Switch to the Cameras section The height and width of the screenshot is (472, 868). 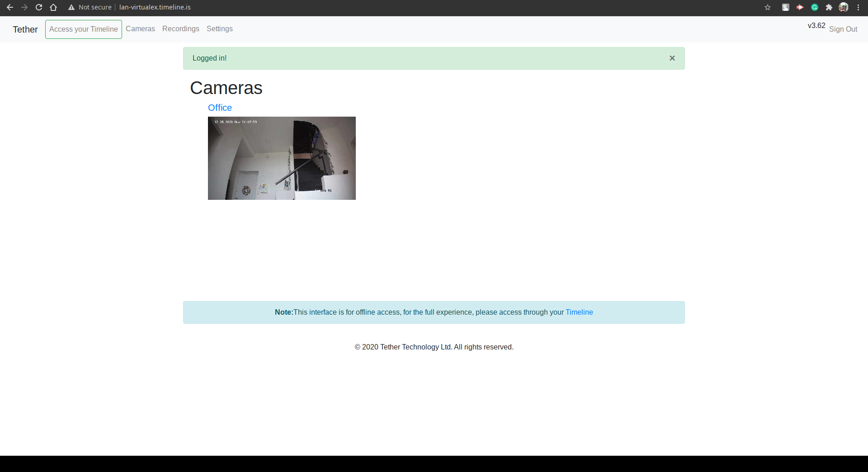(140, 29)
